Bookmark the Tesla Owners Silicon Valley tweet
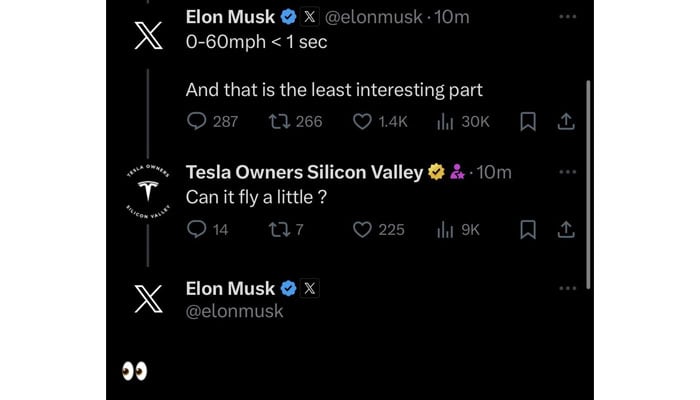This screenshot has height=400, width=700. [529, 229]
